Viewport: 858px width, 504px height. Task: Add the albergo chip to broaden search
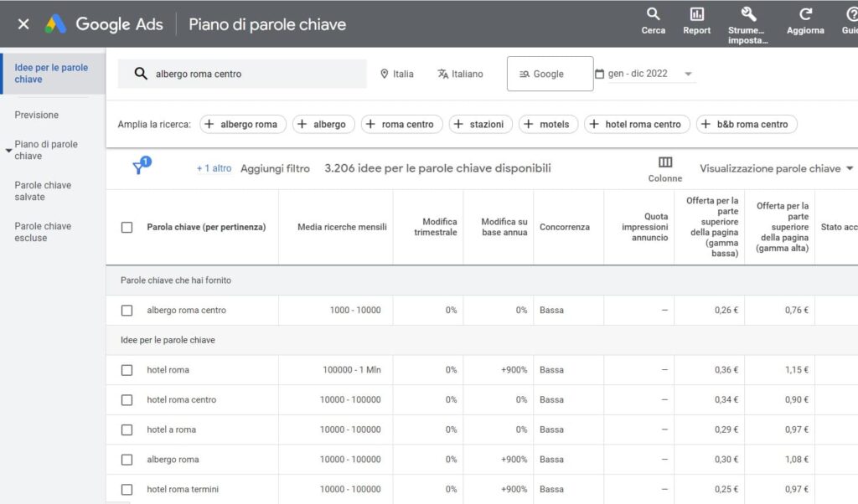[x=323, y=124]
